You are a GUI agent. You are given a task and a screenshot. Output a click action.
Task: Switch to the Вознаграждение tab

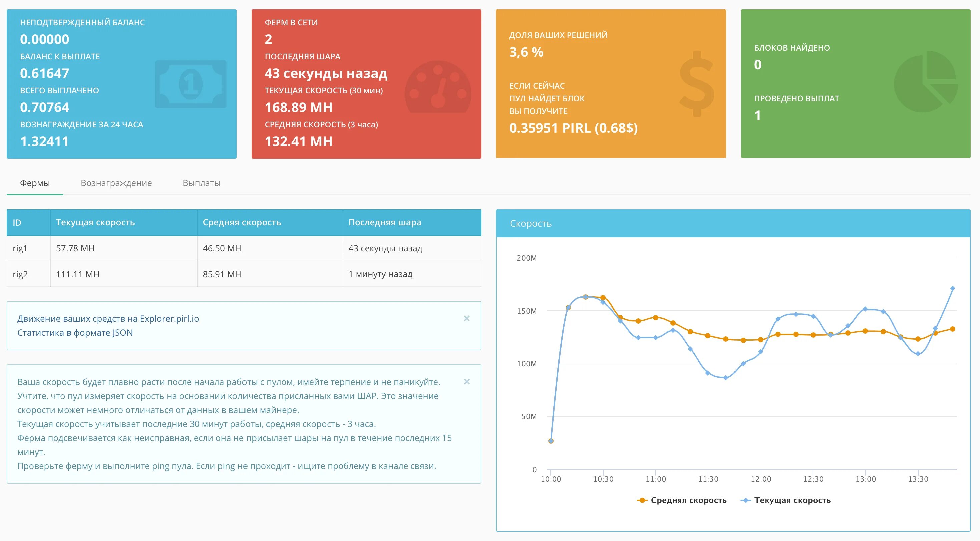click(x=116, y=183)
